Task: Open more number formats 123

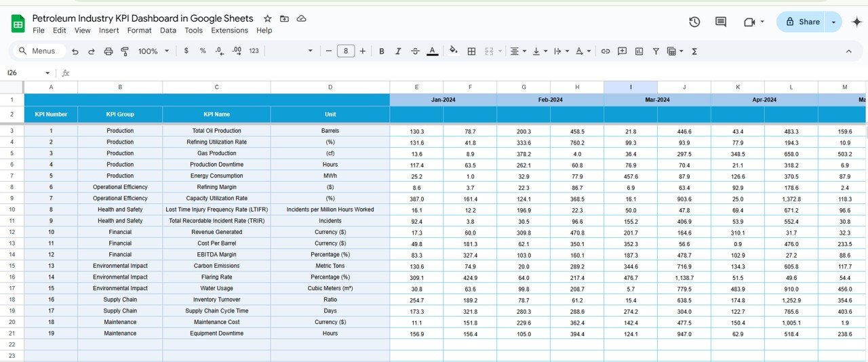Action: click(x=254, y=51)
